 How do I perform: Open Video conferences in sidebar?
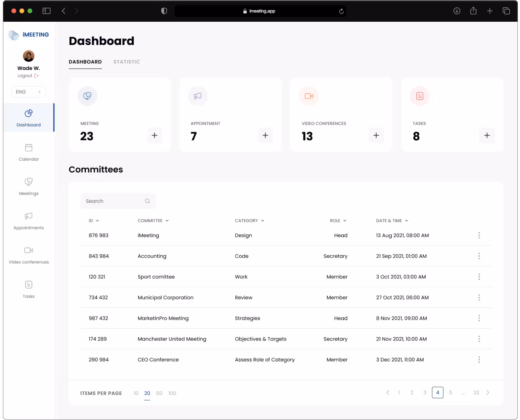(x=29, y=255)
